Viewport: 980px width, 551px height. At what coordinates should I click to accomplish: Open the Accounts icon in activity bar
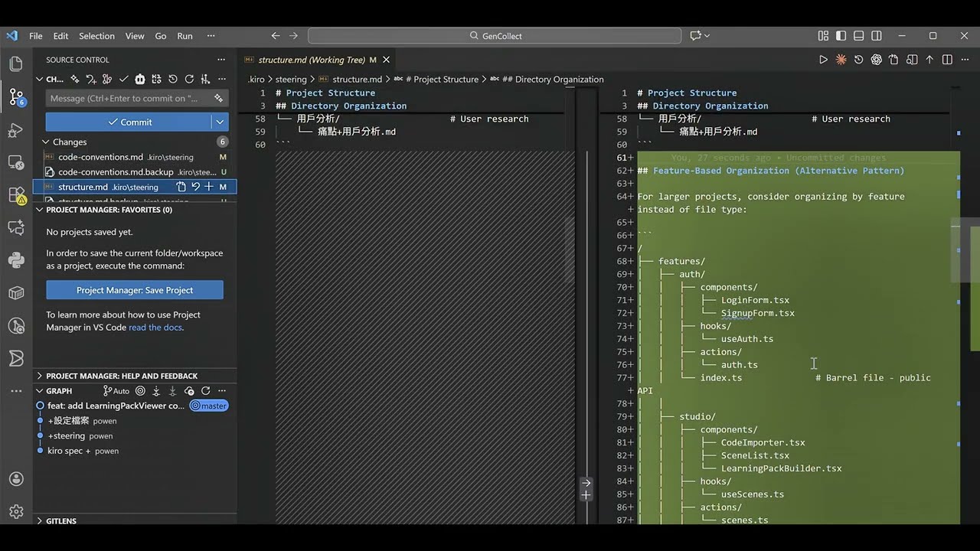click(16, 479)
